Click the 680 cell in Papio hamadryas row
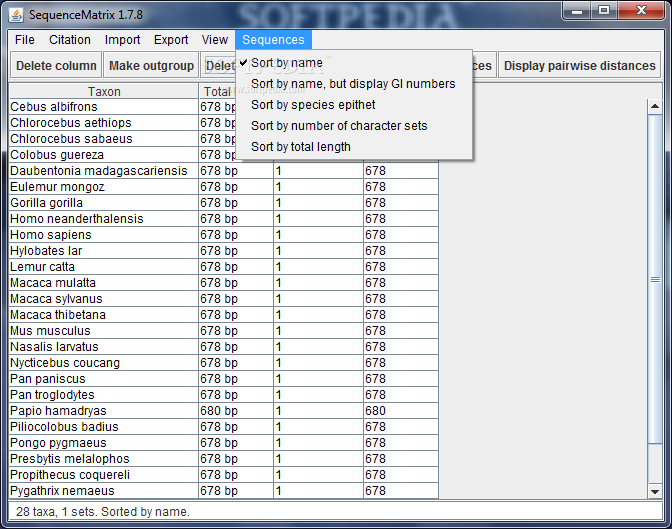 (x=401, y=411)
